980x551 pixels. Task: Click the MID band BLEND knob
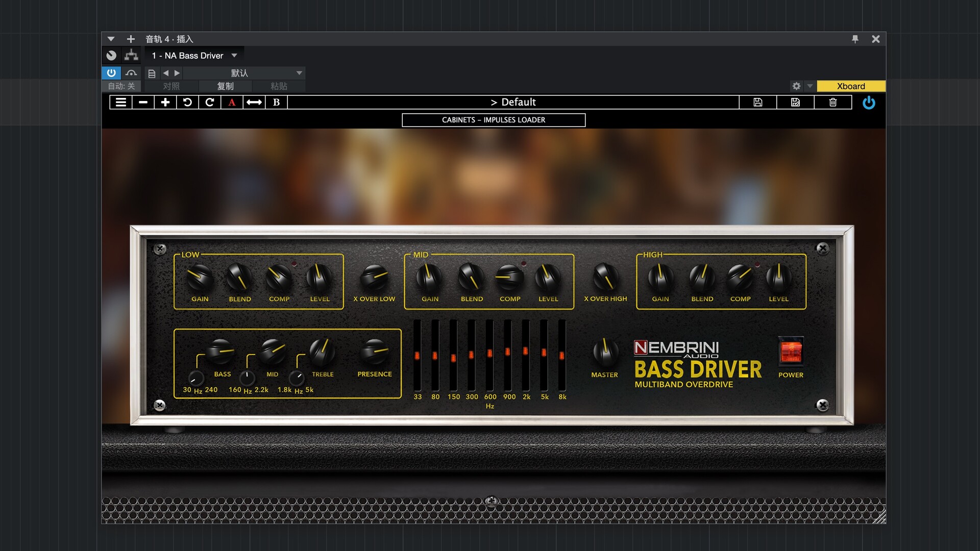point(471,277)
